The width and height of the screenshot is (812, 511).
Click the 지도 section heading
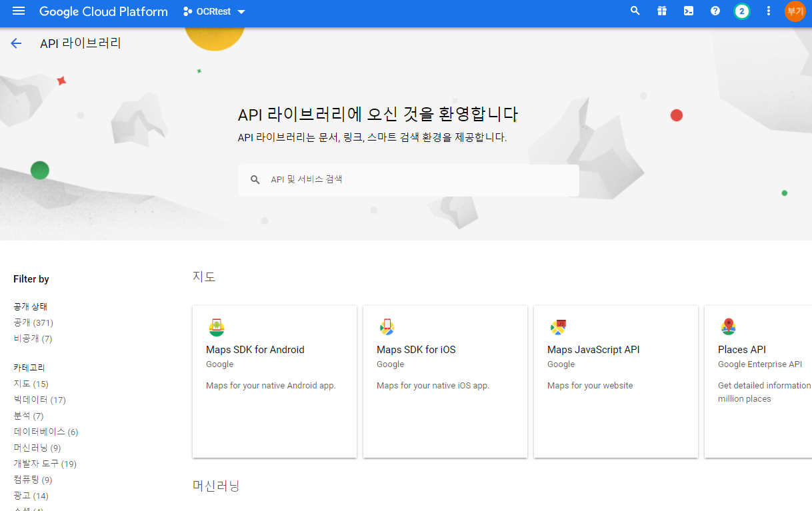coord(204,276)
